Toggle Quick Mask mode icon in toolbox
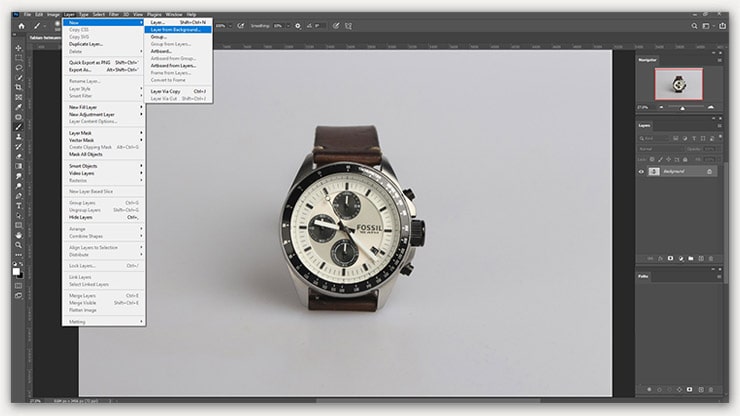 pyautogui.click(x=19, y=286)
